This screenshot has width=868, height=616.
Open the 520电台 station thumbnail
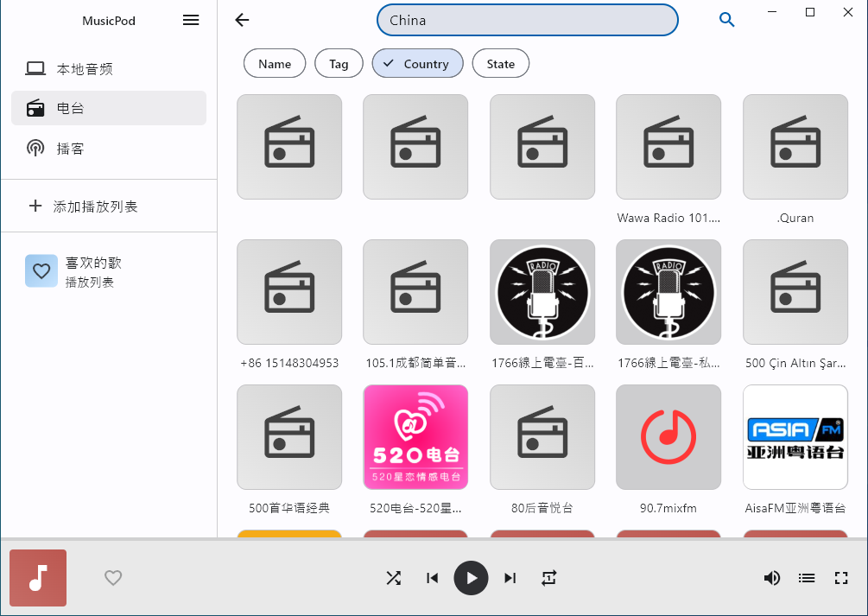point(415,437)
